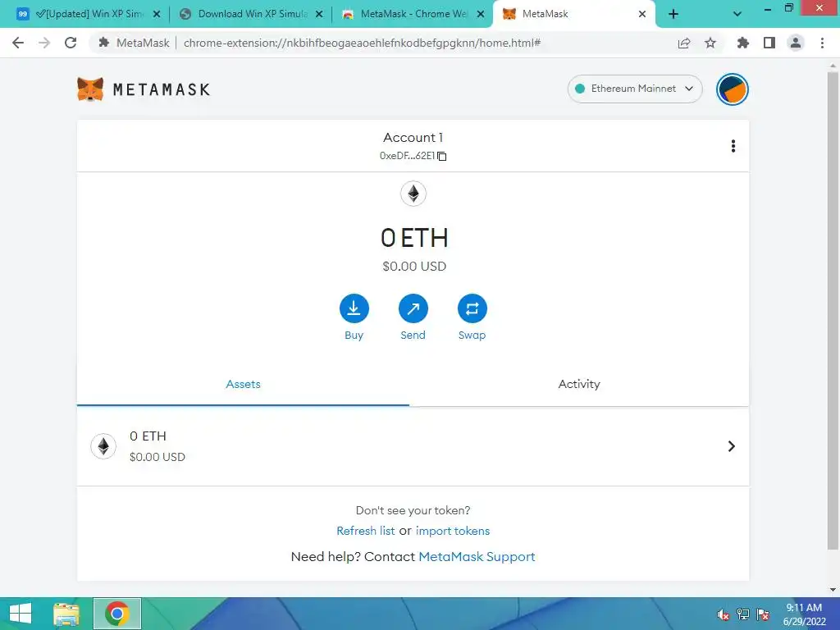Image resolution: width=840 pixels, height=630 pixels.
Task: Click the 0 ETH main balance text
Action: tap(414, 238)
